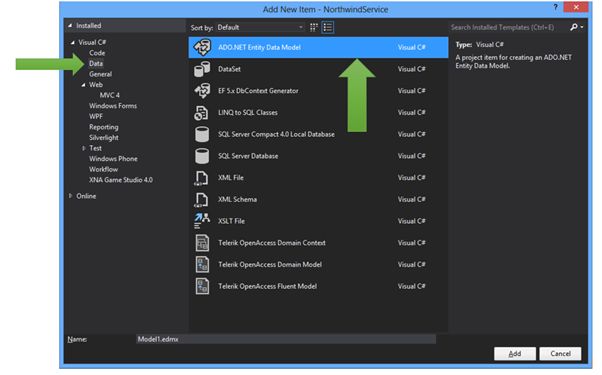Expand the Test node arrow

(83, 148)
